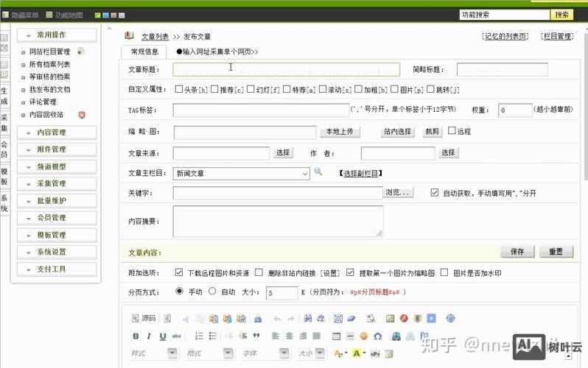Open 网站栏目管理 in sidebar
The height and width of the screenshot is (368, 588).
pyautogui.click(x=49, y=52)
